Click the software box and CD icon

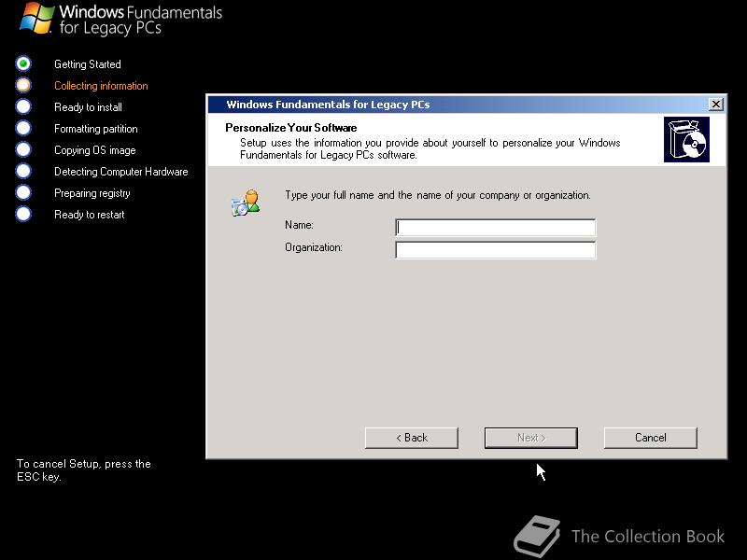coord(686,139)
